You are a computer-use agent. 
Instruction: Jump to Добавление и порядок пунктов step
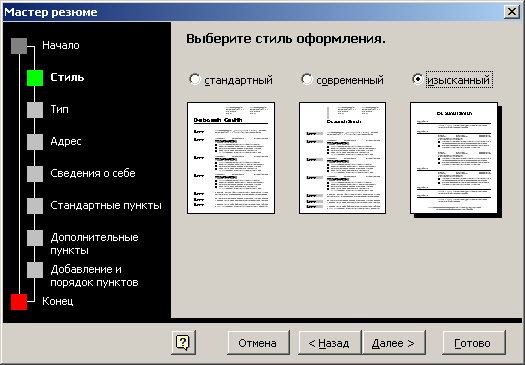tap(94, 276)
